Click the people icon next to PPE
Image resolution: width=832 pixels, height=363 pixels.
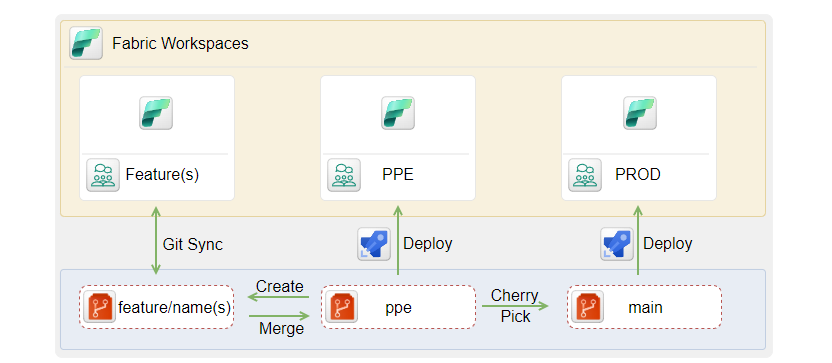tap(344, 175)
